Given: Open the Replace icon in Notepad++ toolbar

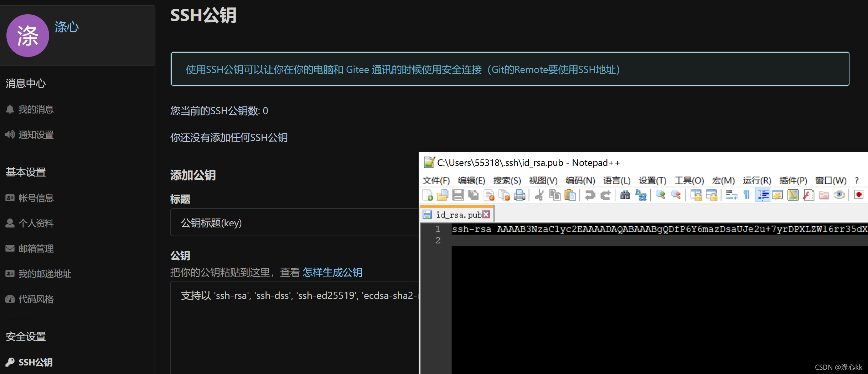Looking at the screenshot, I should [641, 195].
